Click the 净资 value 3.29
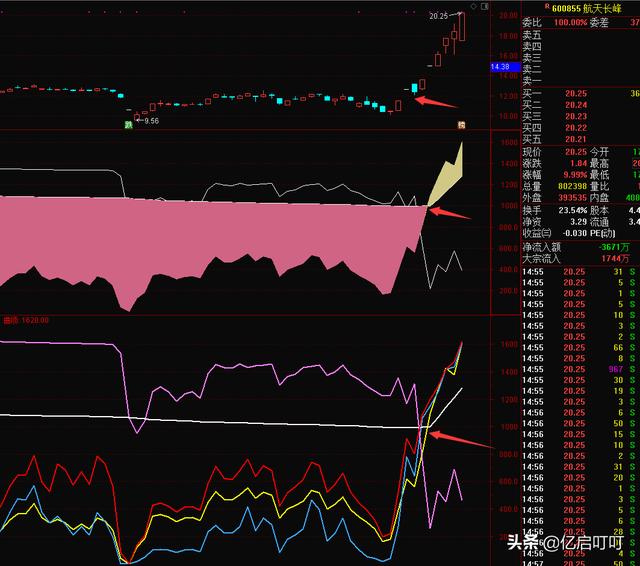The height and width of the screenshot is (566, 640). pos(578,222)
